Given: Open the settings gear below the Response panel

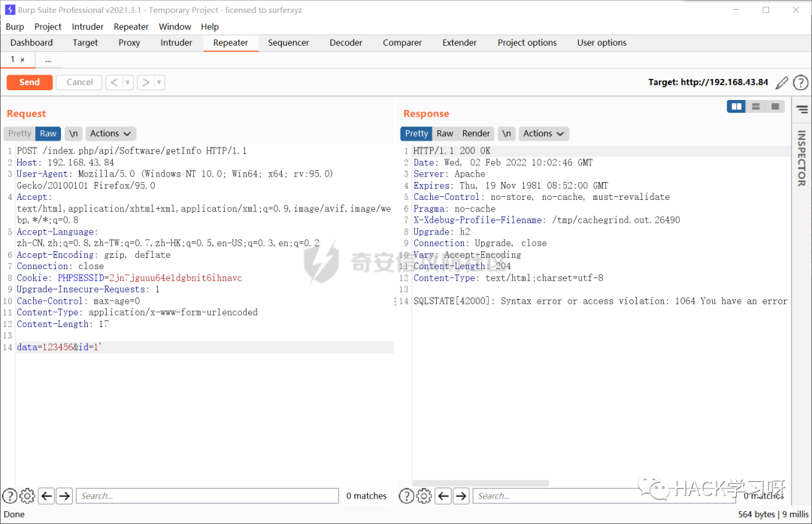Looking at the screenshot, I should pyautogui.click(x=423, y=496).
